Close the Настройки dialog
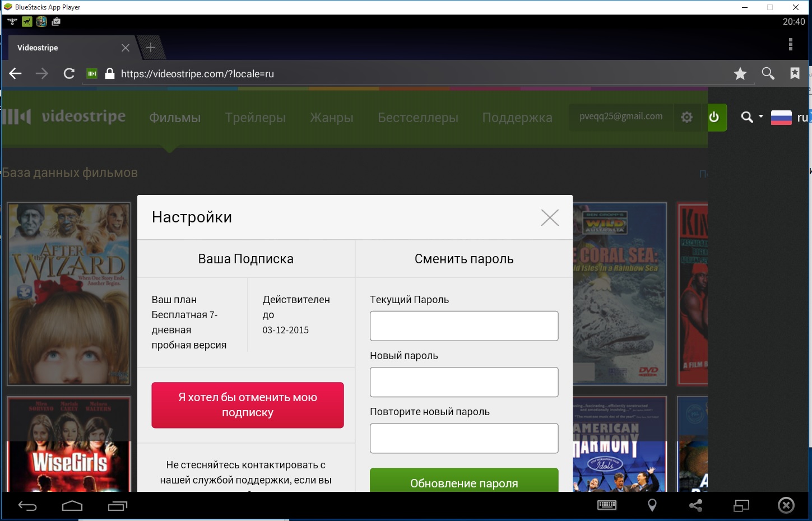The image size is (812, 521). click(x=550, y=217)
